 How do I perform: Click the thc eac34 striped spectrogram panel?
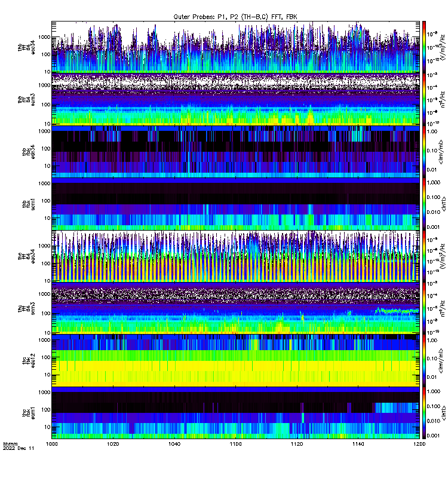[x=235, y=256]
